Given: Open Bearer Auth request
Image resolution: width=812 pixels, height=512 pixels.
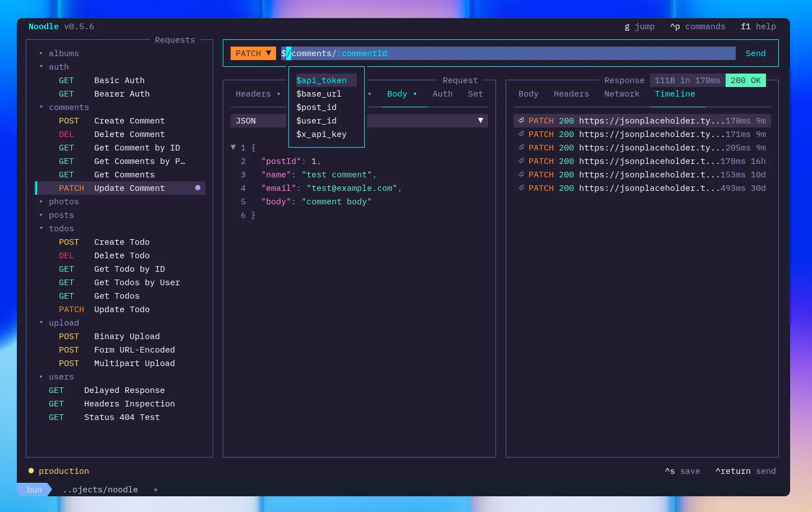Looking at the screenshot, I should pos(121,94).
